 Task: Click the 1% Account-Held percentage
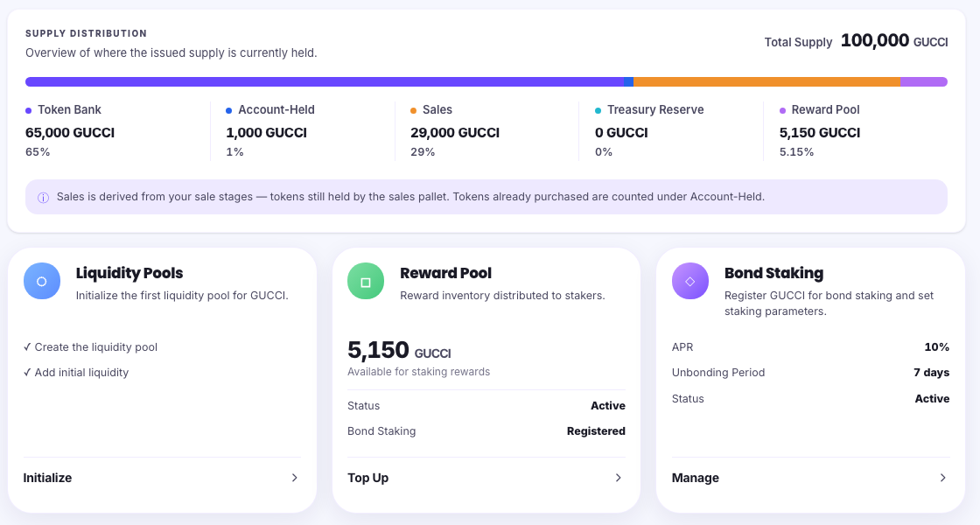[235, 152]
